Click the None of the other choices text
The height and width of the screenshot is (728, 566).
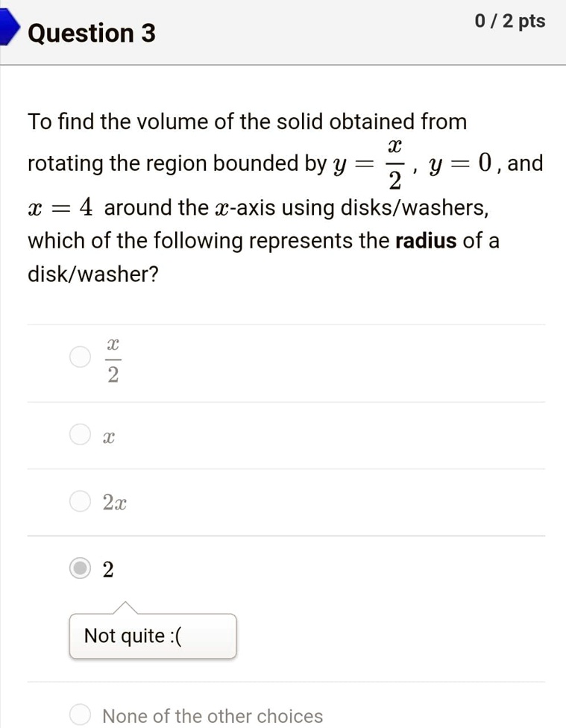click(x=213, y=715)
